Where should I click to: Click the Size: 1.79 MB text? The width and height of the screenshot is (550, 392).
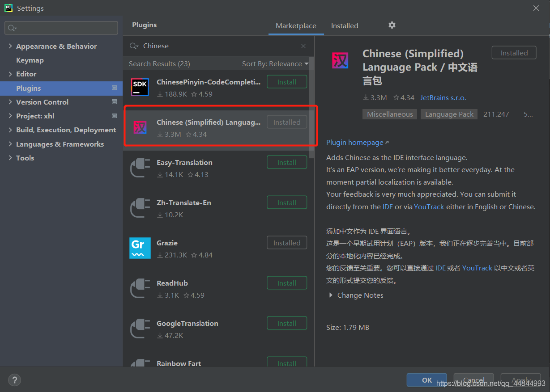click(x=348, y=327)
